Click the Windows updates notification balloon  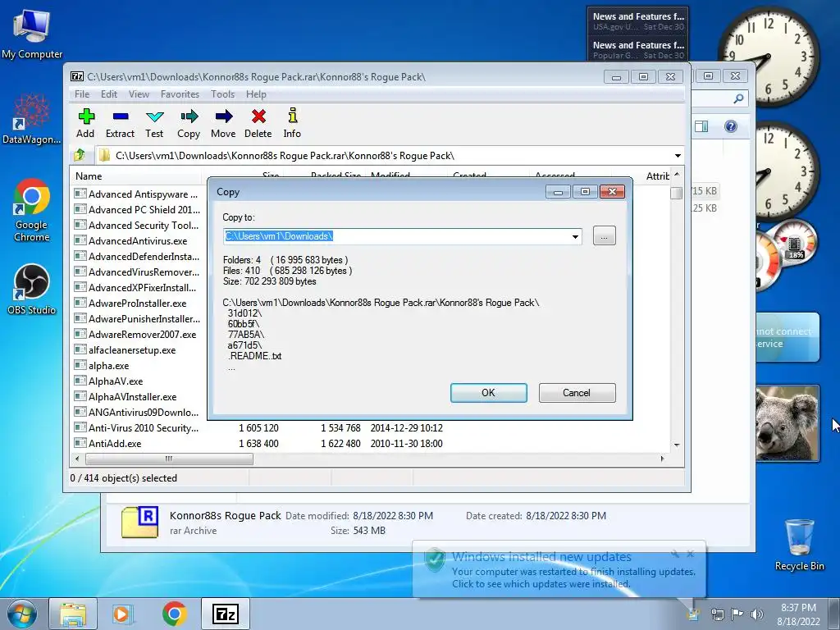click(x=559, y=569)
